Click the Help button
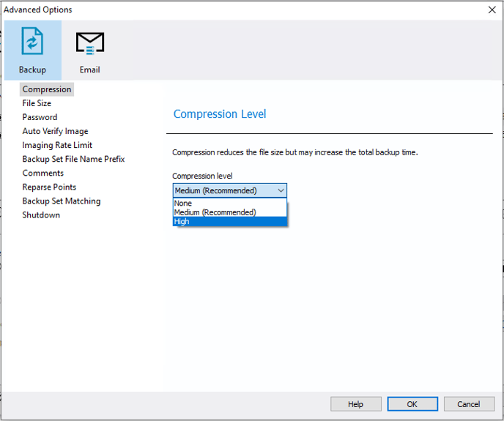 (356, 404)
